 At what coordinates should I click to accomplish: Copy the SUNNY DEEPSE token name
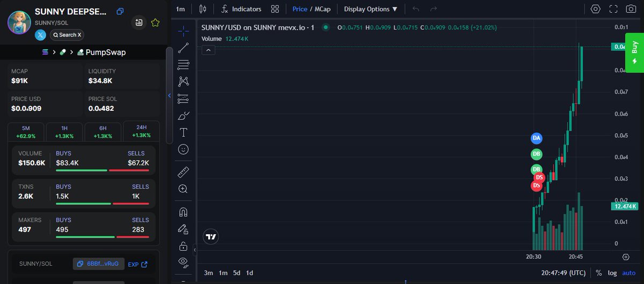[x=120, y=11]
